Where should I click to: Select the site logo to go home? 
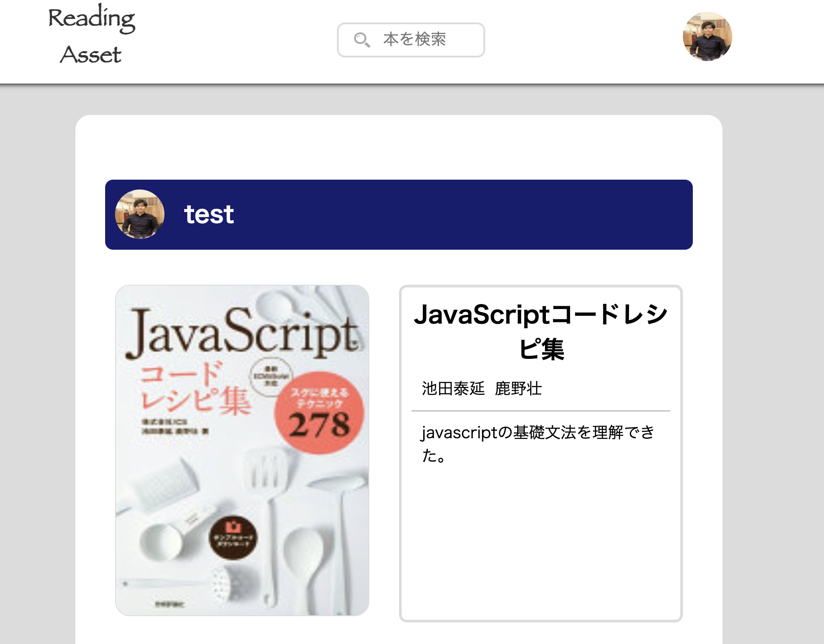(x=91, y=34)
